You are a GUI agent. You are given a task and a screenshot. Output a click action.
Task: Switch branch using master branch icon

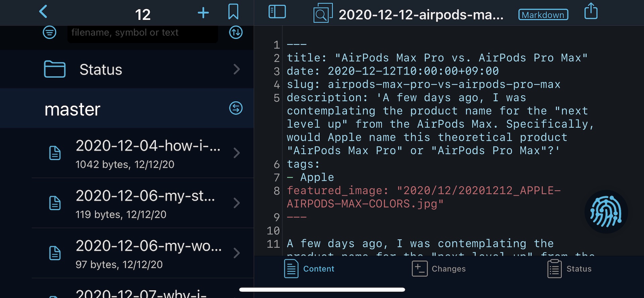(x=236, y=108)
